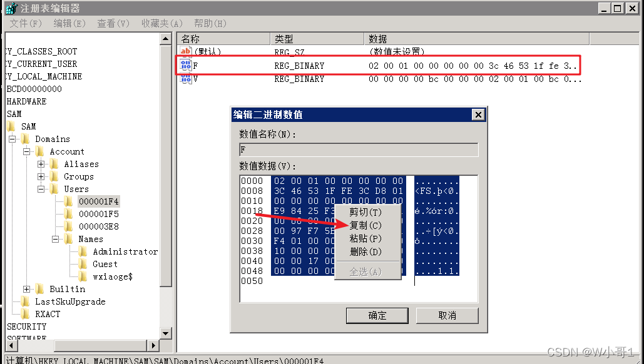Click the Administrator key icon
The width and height of the screenshot is (644, 364).
pos(81,251)
